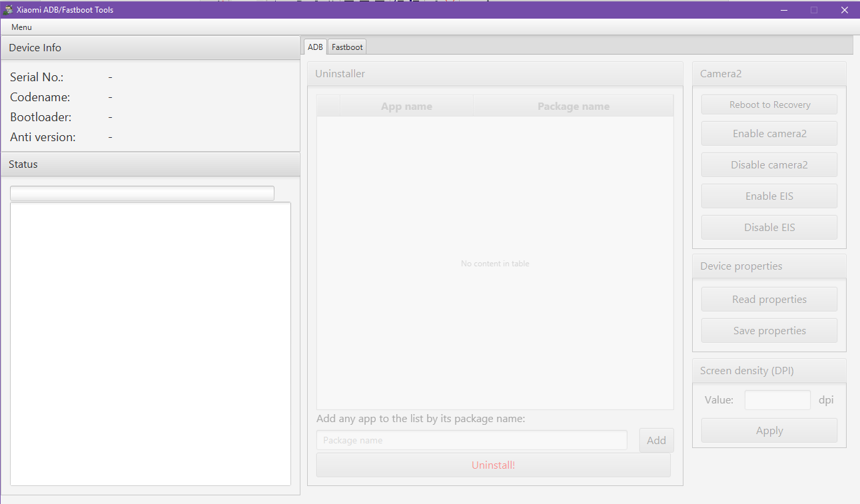Click the red Uninstall! button

[x=493, y=465]
